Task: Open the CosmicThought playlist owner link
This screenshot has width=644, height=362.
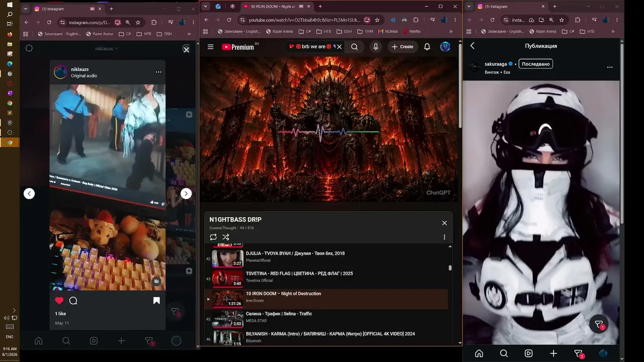Action: pos(223,228)
